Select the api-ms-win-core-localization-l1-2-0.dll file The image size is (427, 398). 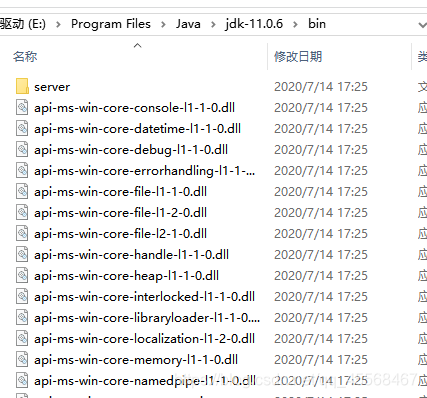[x=144, y=339]
